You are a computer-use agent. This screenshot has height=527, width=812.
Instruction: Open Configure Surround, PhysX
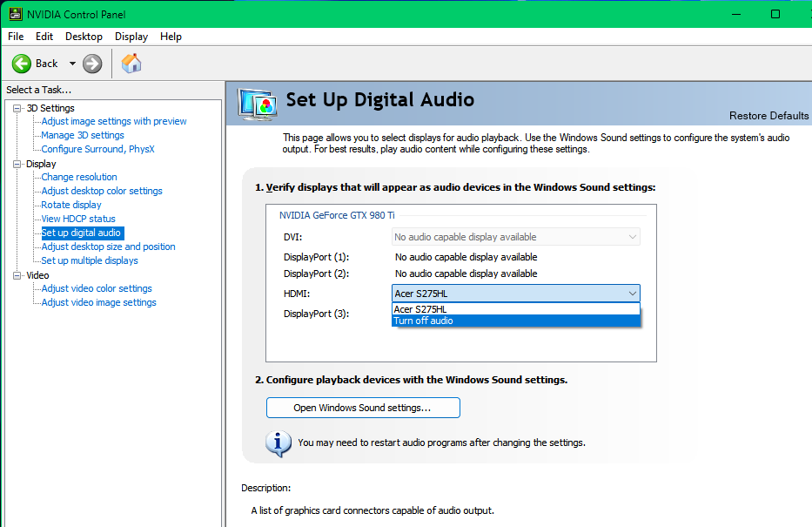tap(97, 149)
